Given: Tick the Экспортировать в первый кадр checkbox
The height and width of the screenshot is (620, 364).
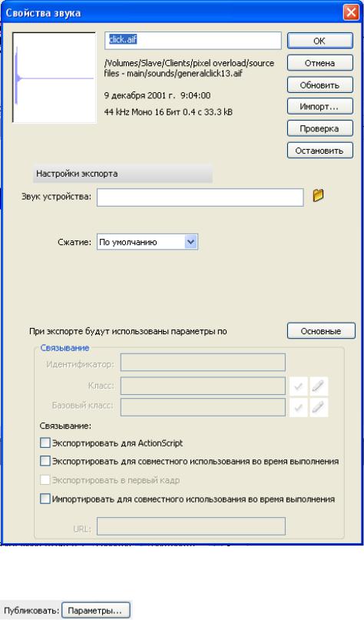Looking at the screenshot, I should [45, 480].
